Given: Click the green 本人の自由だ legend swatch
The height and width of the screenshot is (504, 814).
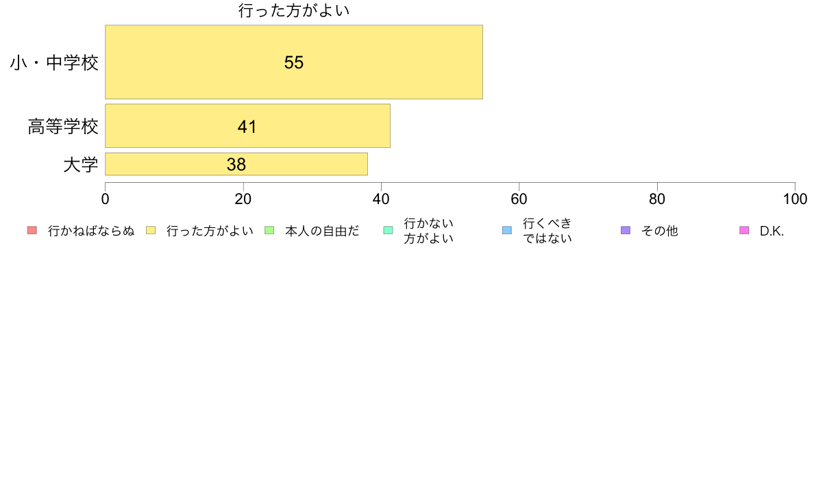Looking at the screenshot, I should click(269, 231).
